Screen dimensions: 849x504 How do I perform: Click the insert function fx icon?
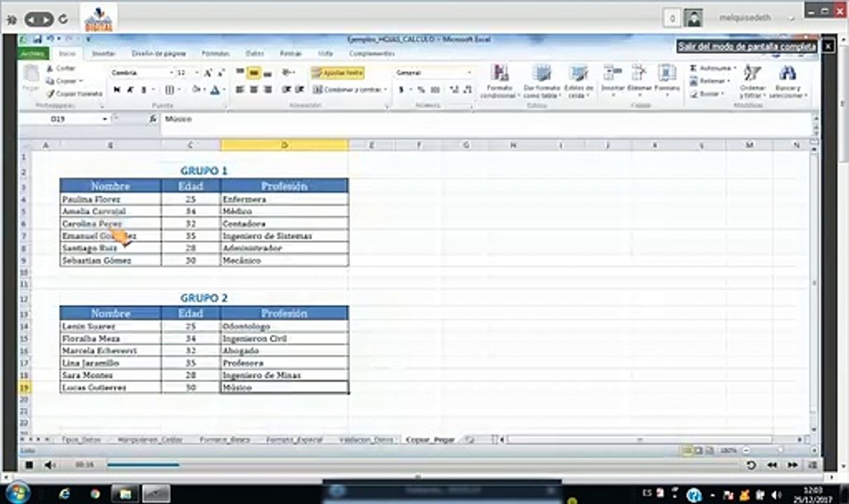153,119
